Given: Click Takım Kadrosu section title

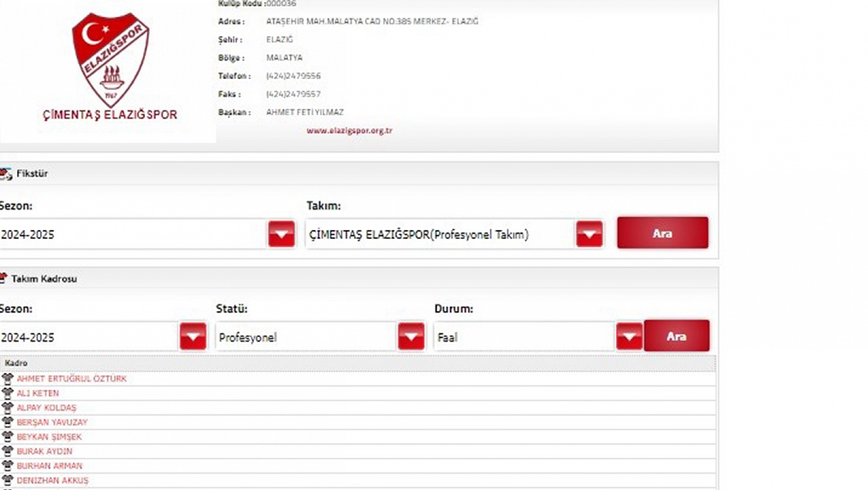Looking at the screenshot, I should pos(44,279).
